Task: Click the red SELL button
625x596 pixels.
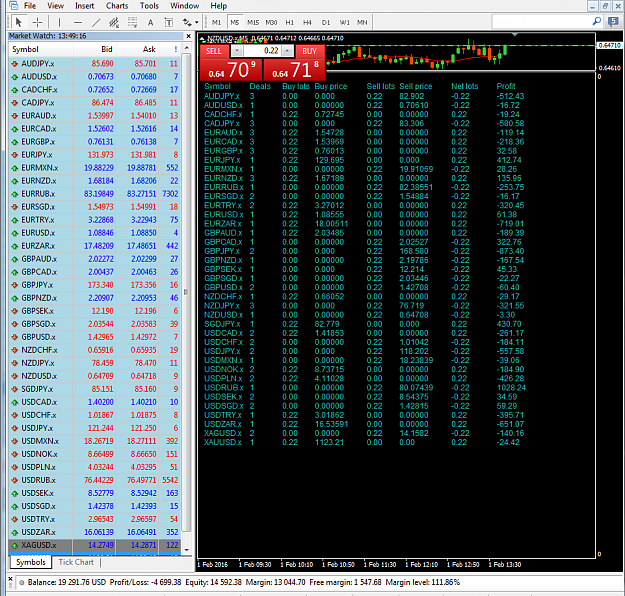Action: click(214, 51)
